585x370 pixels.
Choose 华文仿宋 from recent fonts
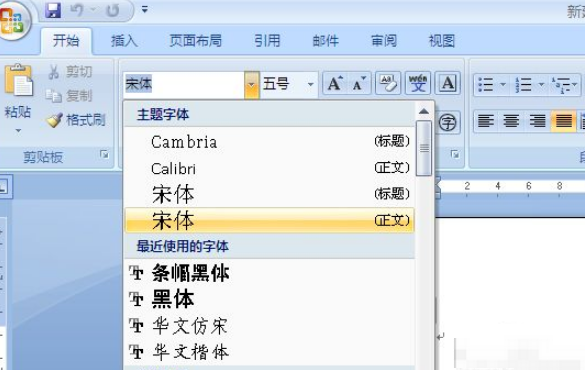click(269, 326)
